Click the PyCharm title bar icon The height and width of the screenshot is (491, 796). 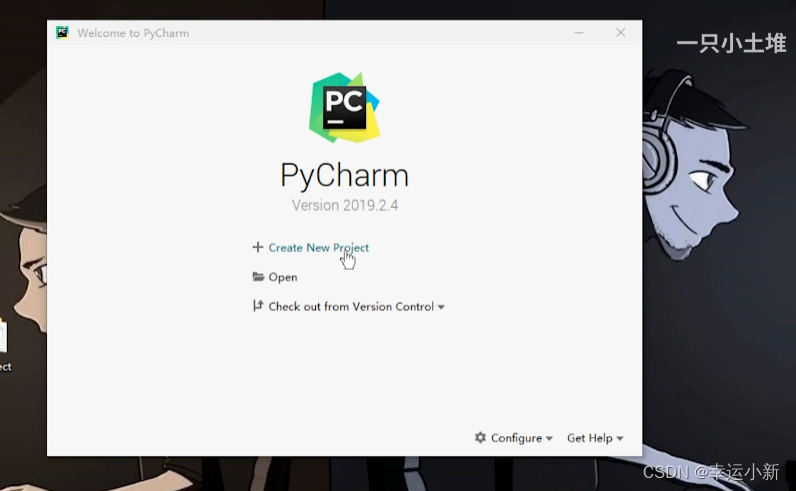62,32
